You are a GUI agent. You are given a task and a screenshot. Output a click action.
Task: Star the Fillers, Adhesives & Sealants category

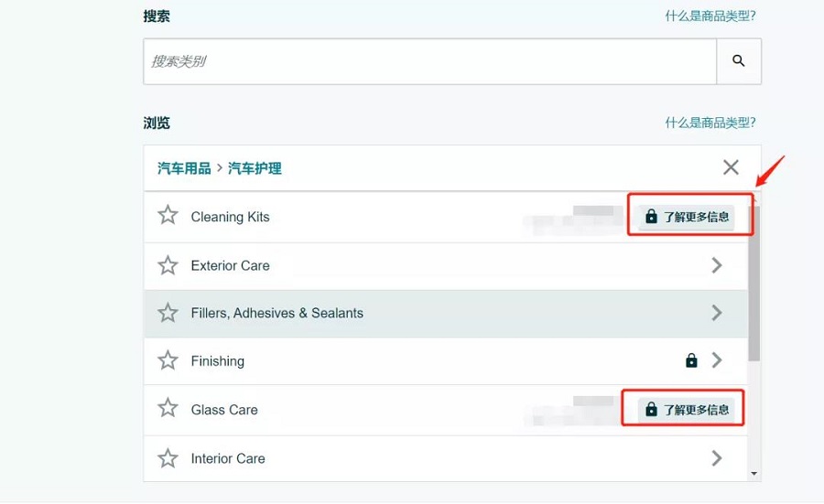pyautogui.click(x=168, y=313)
